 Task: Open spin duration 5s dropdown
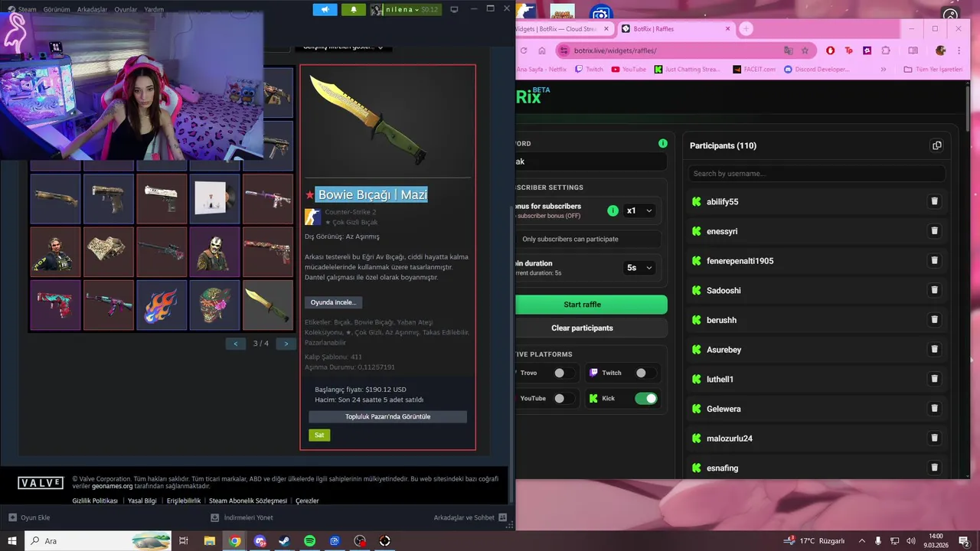pos(639,268)
